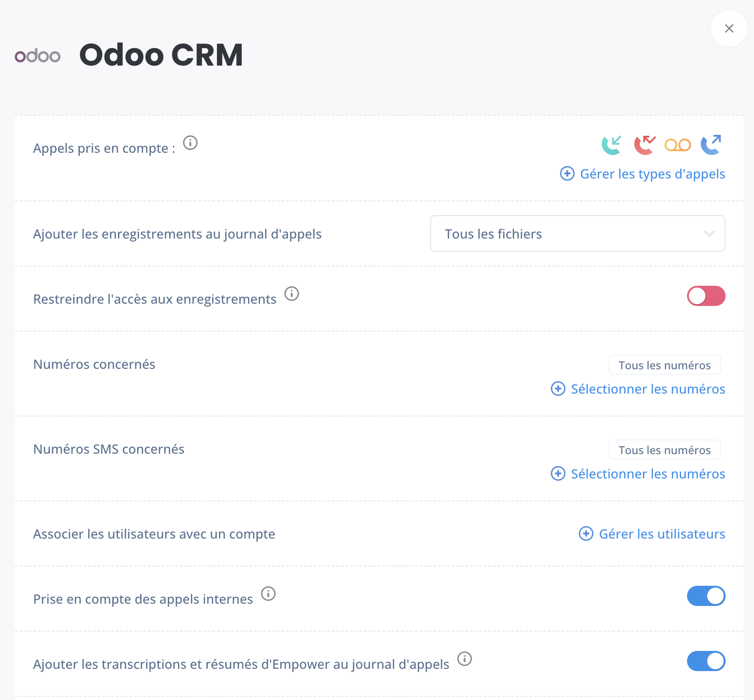
Task: Click label Associer les utilisateurs avec un compte
Action: point(154,534)
